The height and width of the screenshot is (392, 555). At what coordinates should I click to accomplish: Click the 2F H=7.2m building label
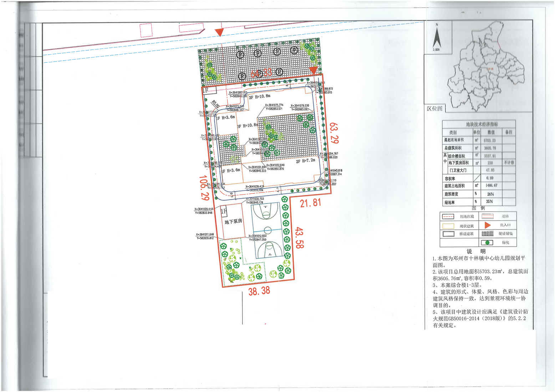(305, 161)
